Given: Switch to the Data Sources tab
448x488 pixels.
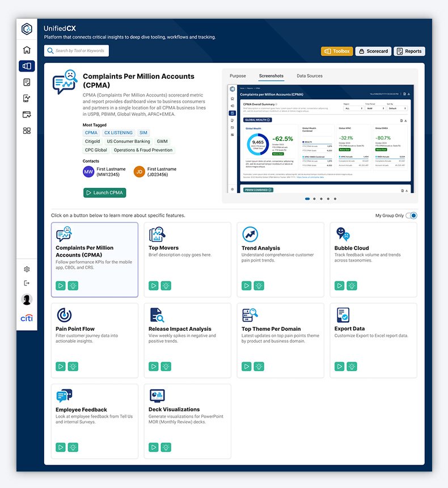Looking at the screenshot, I should (310, 75).
